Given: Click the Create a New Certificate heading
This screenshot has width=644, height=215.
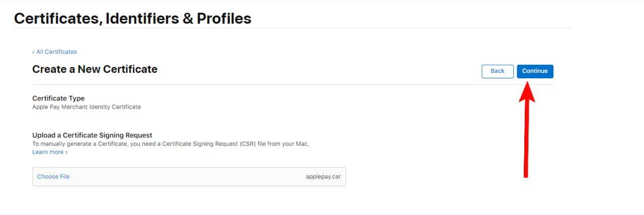Looking at the screenshot, I should (x=95, y=69).
